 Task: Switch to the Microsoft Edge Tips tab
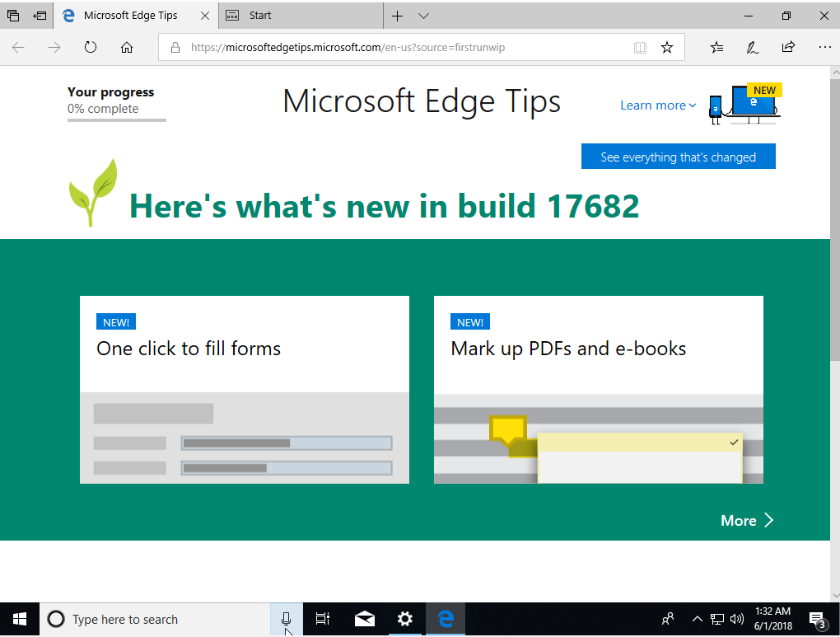[130, 16]
